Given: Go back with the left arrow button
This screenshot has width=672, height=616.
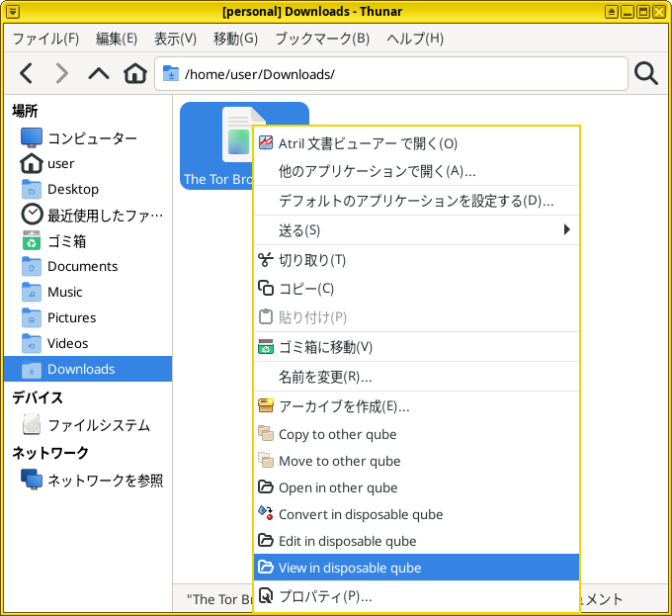Looking at the screenshot, I should pos(26,73).
